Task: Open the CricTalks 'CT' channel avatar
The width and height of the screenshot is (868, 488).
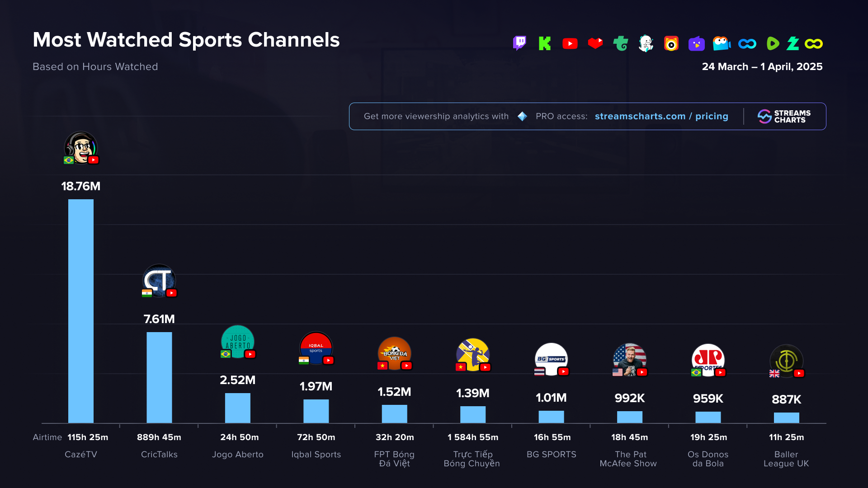Action: click(x=159, y=281)
